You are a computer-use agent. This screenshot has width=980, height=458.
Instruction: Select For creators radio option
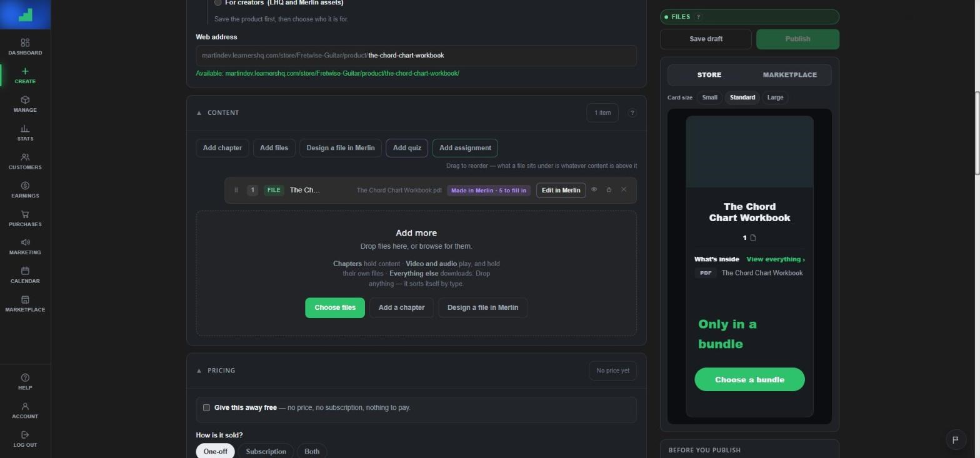coord(217,2)
